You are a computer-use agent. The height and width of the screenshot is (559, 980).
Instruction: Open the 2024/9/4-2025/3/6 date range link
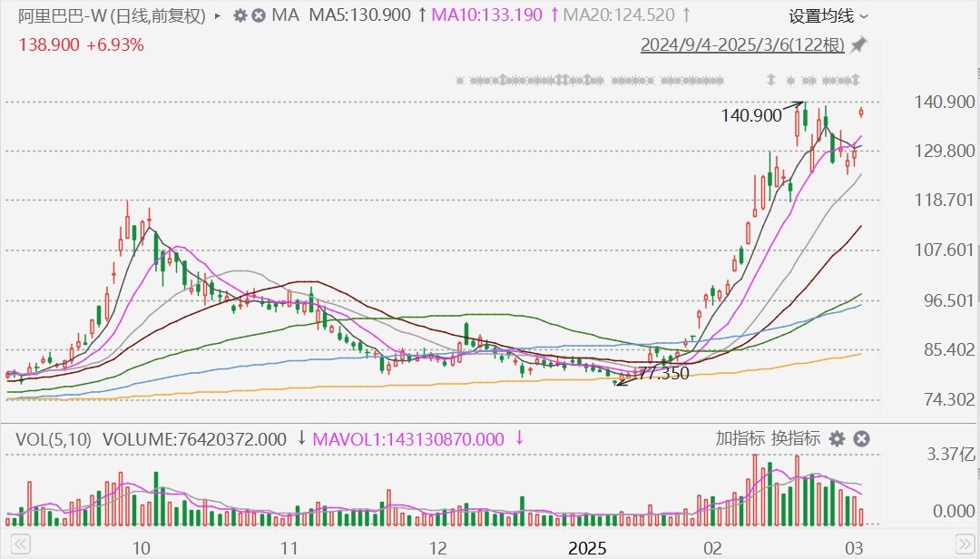tap(742, 45)
